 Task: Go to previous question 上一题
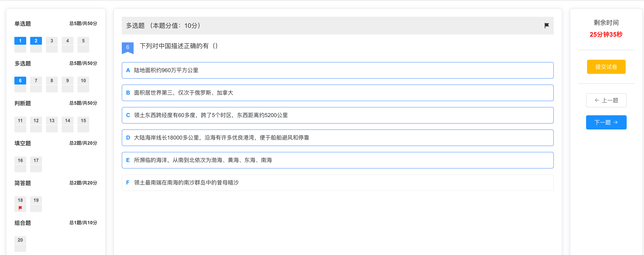coord(606,100)
